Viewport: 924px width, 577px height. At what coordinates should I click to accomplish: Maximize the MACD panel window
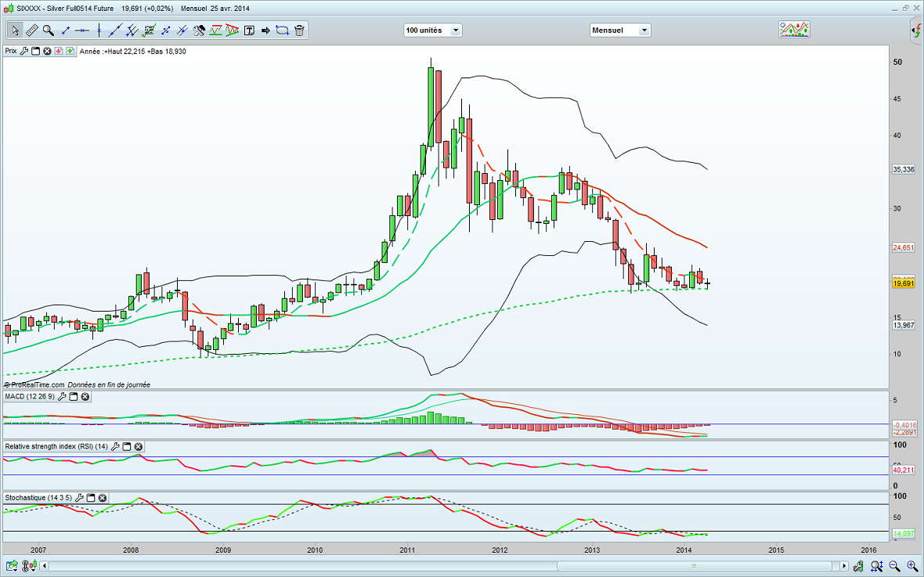pos(72,397)
